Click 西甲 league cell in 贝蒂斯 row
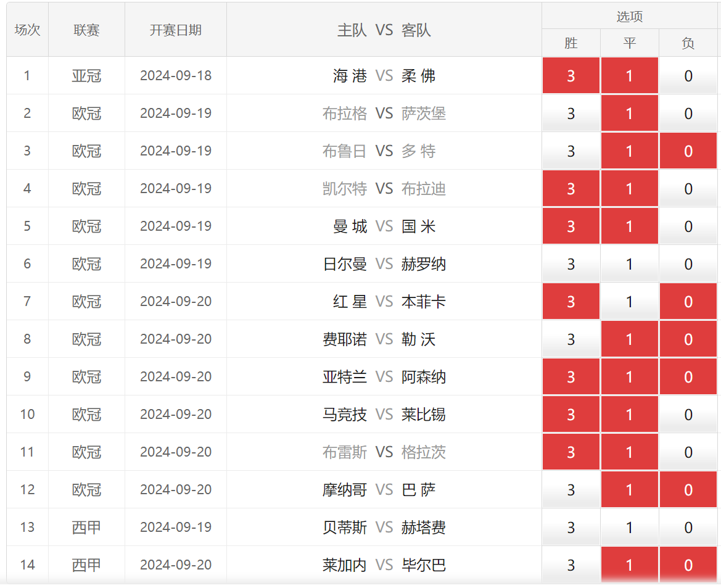The height and width of the screenshot is (588, 721). click(x=86, y=528)
